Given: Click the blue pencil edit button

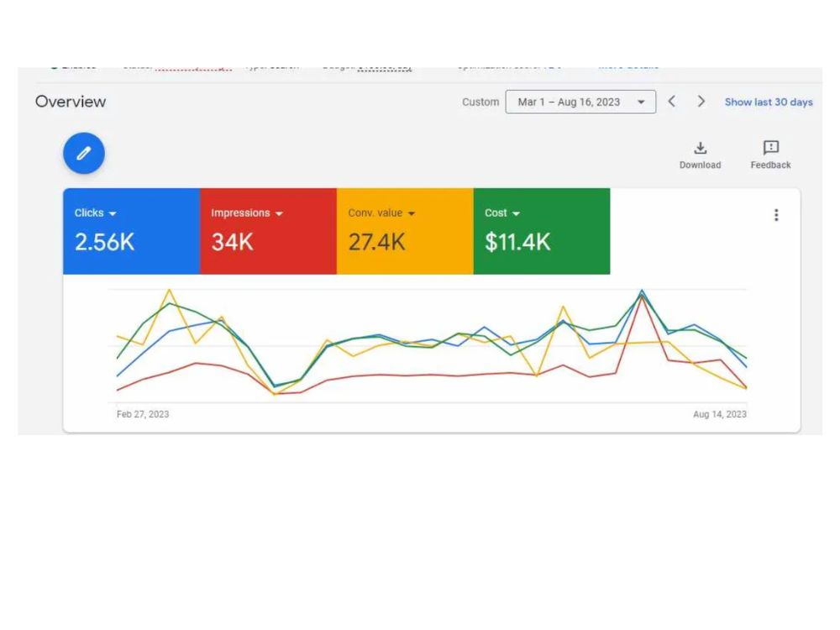Looking at the screenshot, I should coord(83,154).
